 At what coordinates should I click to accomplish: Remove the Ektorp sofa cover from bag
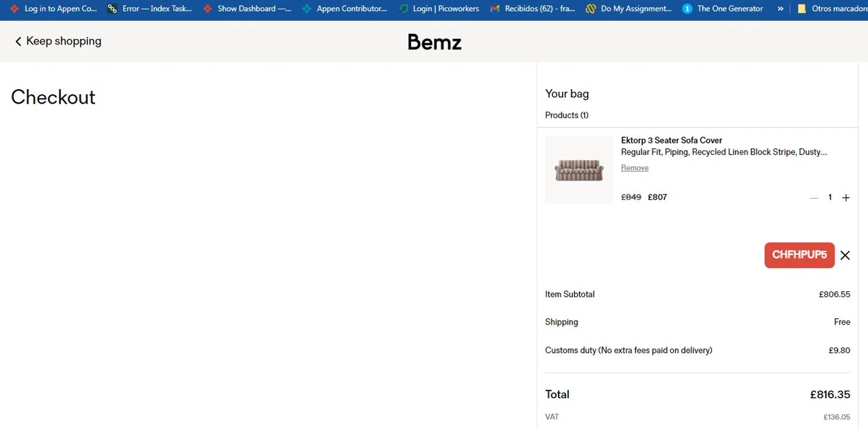(635, 168)
